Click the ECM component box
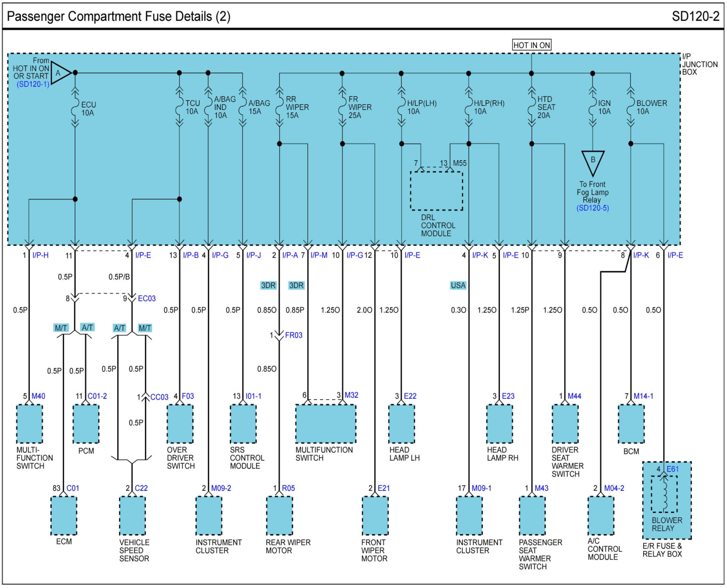727x588 pixels. point(64,516)
